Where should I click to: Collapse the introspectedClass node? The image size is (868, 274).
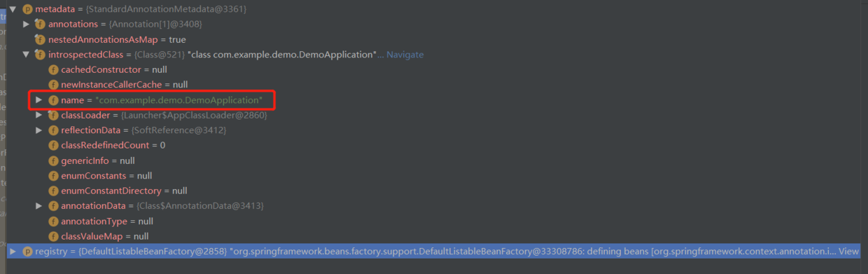(x=26, y=55)
